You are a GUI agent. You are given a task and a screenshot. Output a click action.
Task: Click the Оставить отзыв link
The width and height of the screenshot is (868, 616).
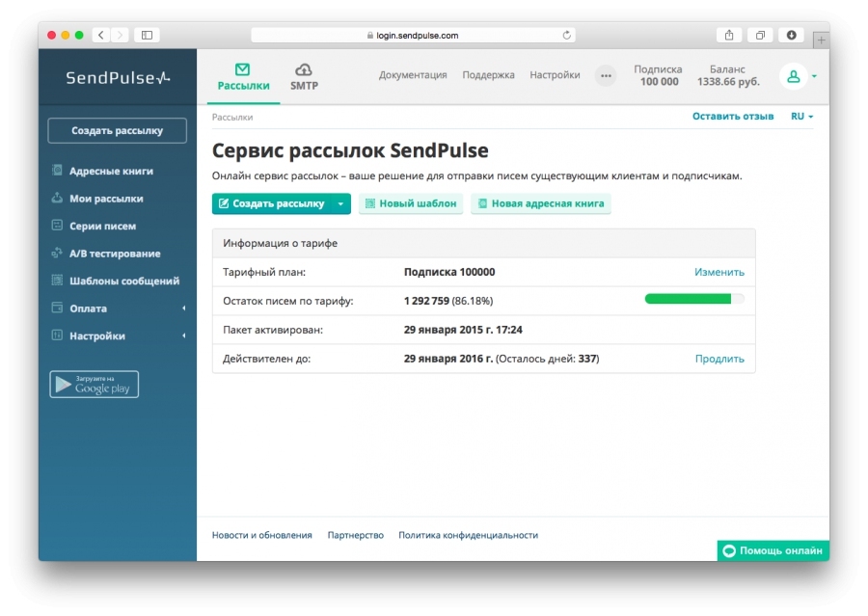click(733, 117)
